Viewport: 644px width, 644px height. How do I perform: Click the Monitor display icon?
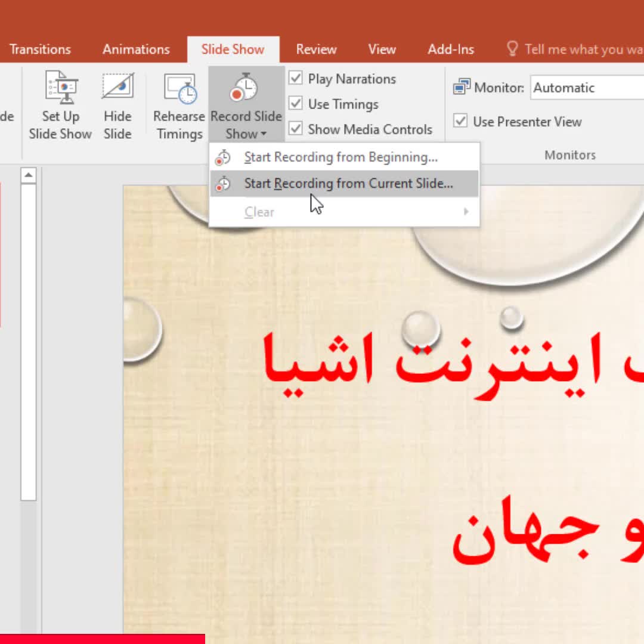click(462, 88)
